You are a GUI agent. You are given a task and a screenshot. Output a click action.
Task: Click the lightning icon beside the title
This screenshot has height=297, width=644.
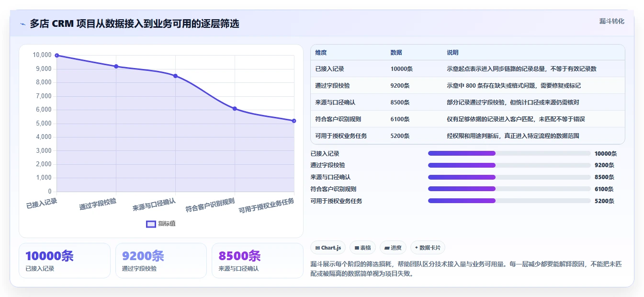(x=23, y=24)
